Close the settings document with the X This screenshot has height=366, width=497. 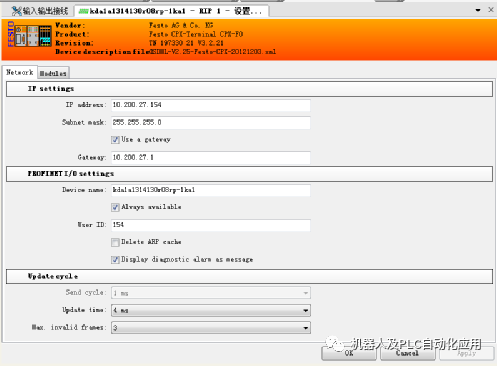click(x=491, y=10)
